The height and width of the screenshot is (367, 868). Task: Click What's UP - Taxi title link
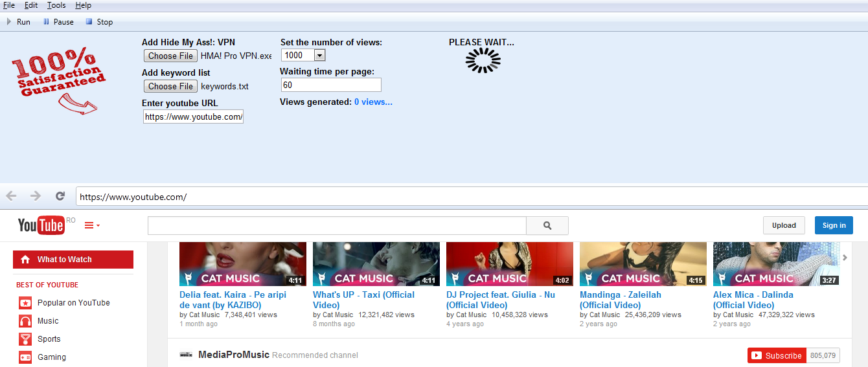point(363,300)
